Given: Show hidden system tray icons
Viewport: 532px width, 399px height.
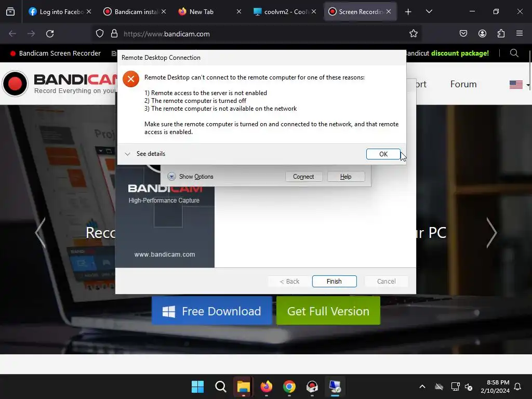Looking at the screenshot, I should pyautogui.click(x=422, y=387).
